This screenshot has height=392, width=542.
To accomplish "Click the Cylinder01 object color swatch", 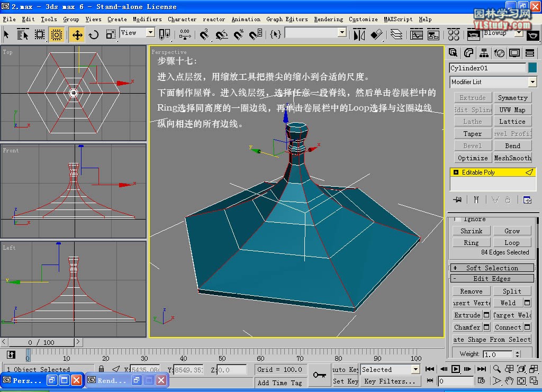I will [x=532, y=68].
